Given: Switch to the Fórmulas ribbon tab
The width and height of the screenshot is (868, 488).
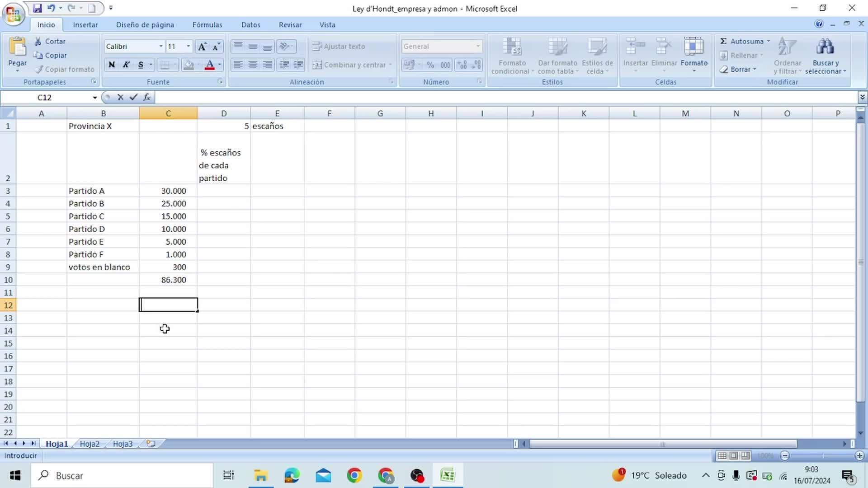Looking at the screenshot, I should 207,25.
